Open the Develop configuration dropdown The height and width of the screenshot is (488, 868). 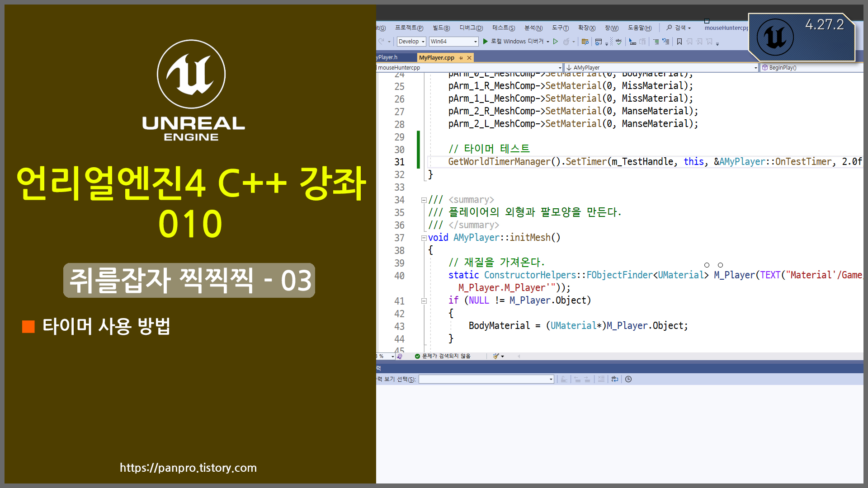(x=411, y=42)
